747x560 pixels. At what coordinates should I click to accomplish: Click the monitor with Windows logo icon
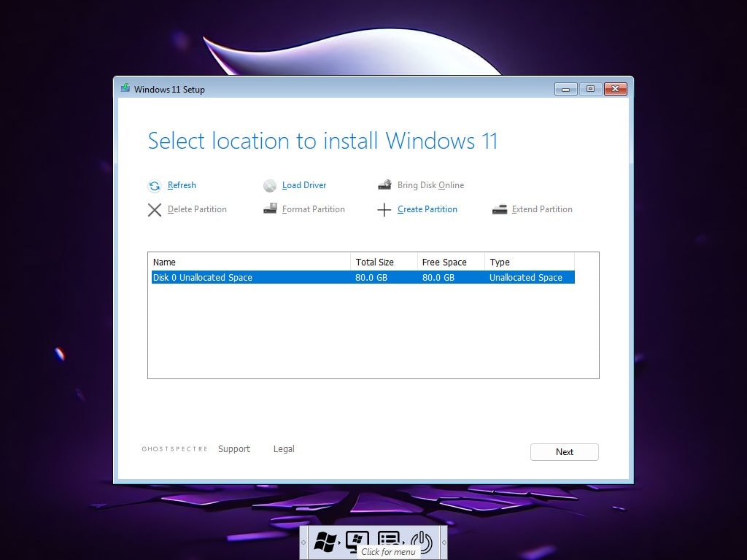357,540
